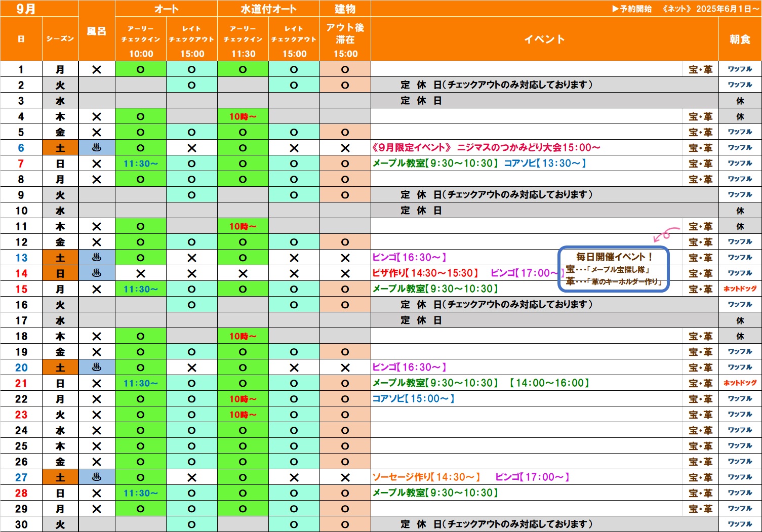Click the 11:30〜 cell on the 7th
Image resolution: width=762 pixels, height=532 pixels.
pos(141,163)
